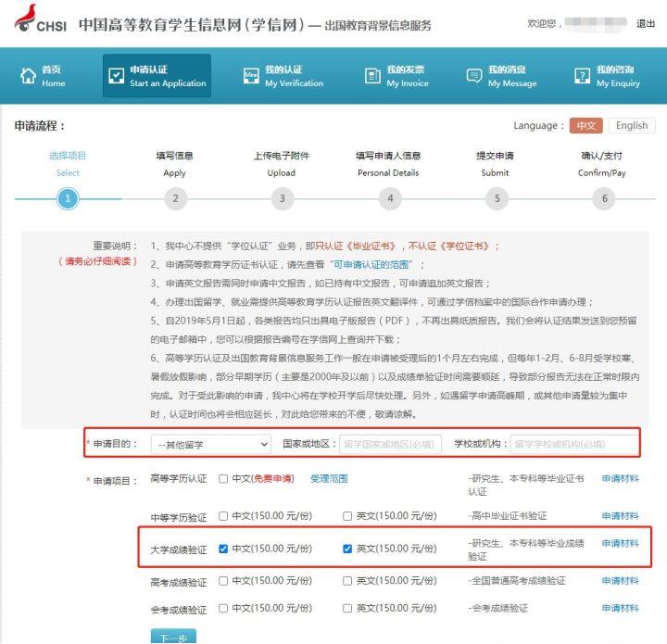Open 申请材料 link for 中等学历验证
Screen dimensions: 667x644
620,516
